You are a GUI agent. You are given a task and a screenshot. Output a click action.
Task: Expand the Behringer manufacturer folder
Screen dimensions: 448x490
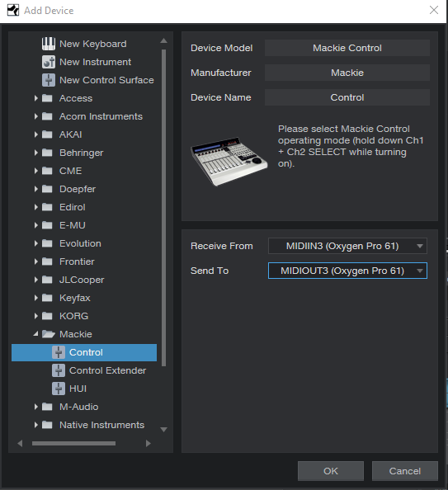point(36,153)
